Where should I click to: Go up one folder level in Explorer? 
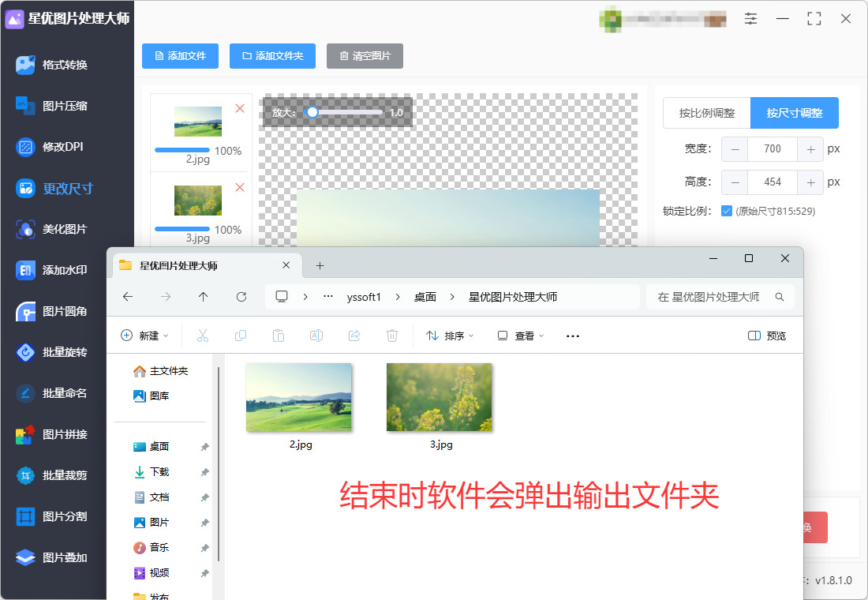coord(203,297)
